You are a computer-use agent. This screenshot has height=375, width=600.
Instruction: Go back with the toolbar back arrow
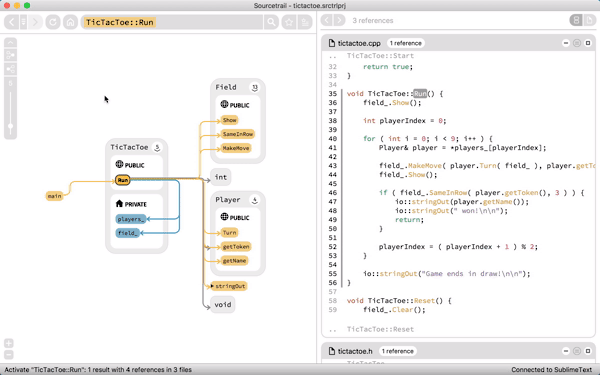[x=11, y=22]
